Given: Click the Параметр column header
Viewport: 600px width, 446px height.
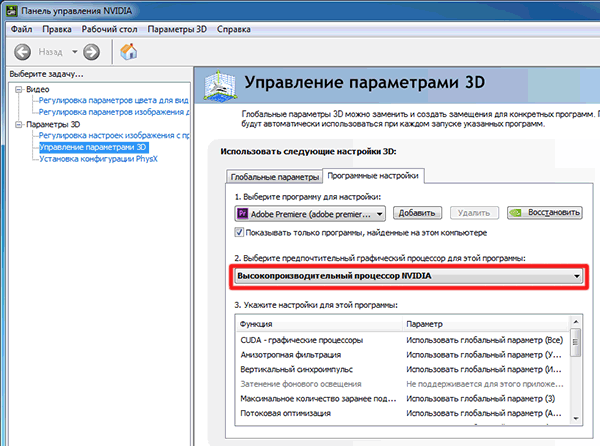Looking at the screenshot, I should click(x=486, y=324).
